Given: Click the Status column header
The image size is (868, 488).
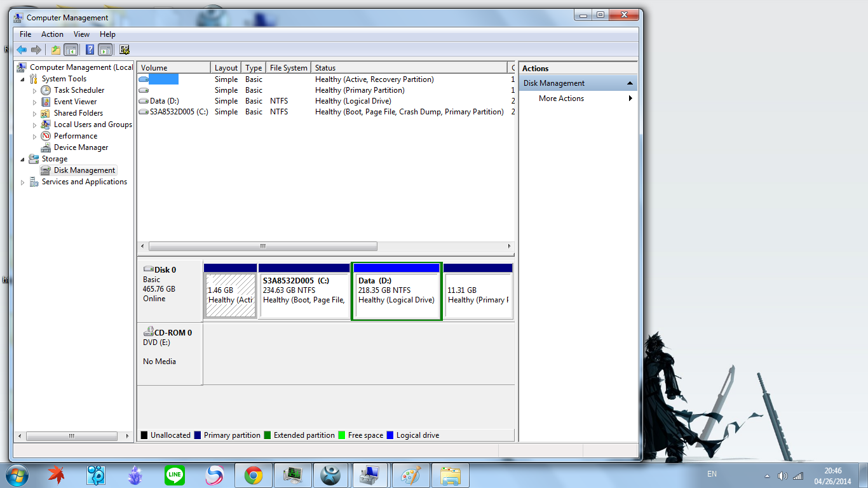Looking at the screenshot, I should 410,68.
